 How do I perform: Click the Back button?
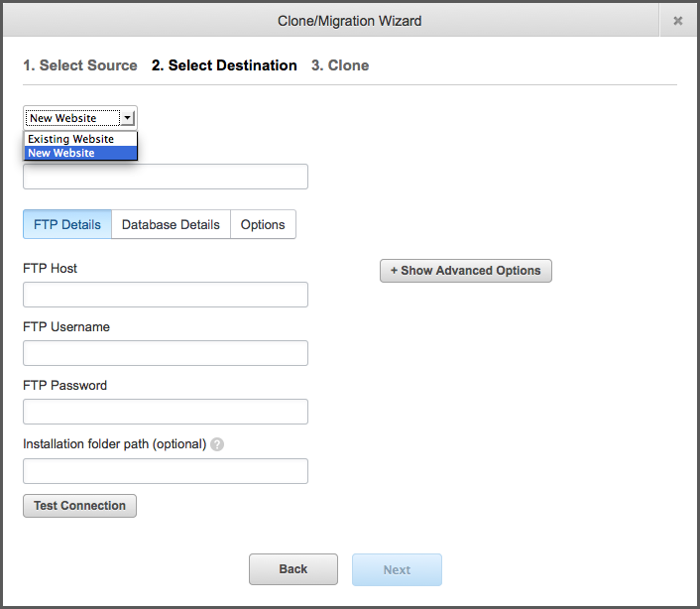tap(292, 569)
